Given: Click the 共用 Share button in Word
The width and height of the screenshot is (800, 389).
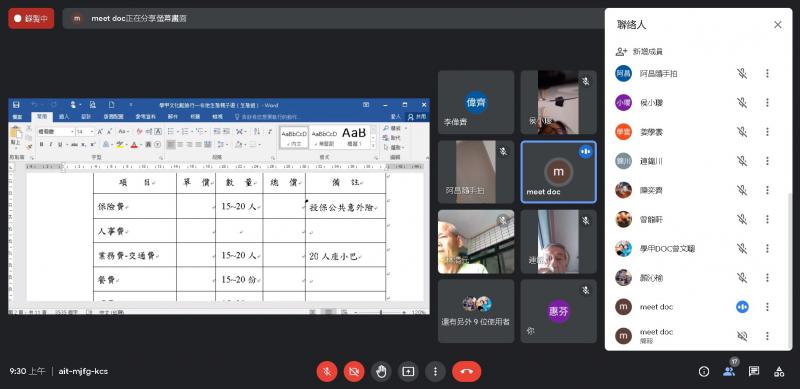Looking at the screenshot, I should click(416, 117).
